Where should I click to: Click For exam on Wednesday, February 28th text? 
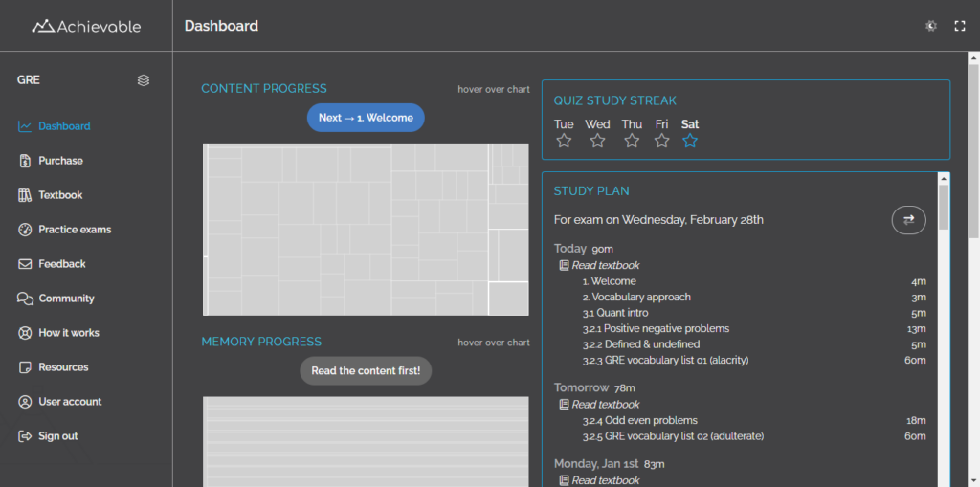658,220
